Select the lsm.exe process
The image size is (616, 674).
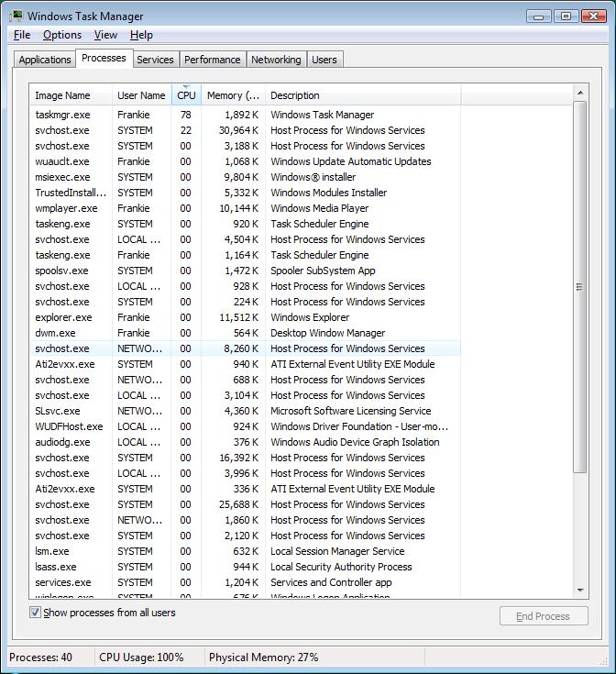pos(245,551)
